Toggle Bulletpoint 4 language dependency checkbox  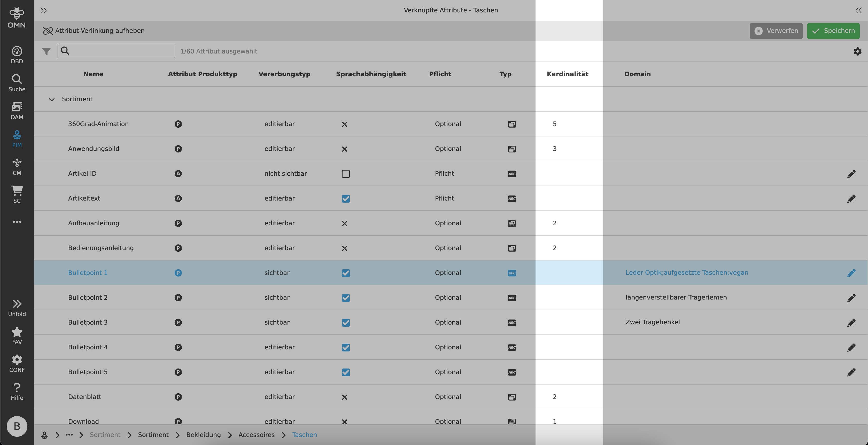coord(346,348)
